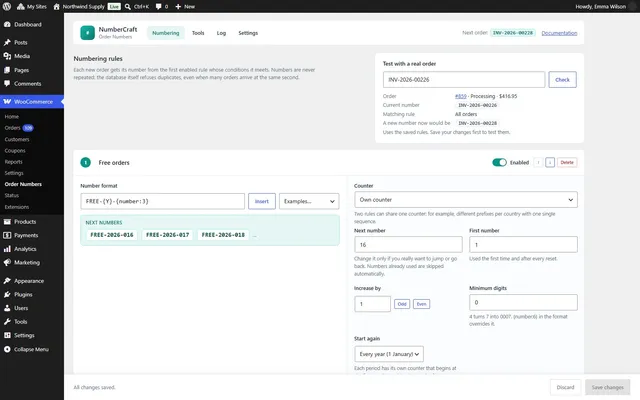Click the WordPress logo icon
The width and height of the screenshot is (640, 400).
coord(7,7)
